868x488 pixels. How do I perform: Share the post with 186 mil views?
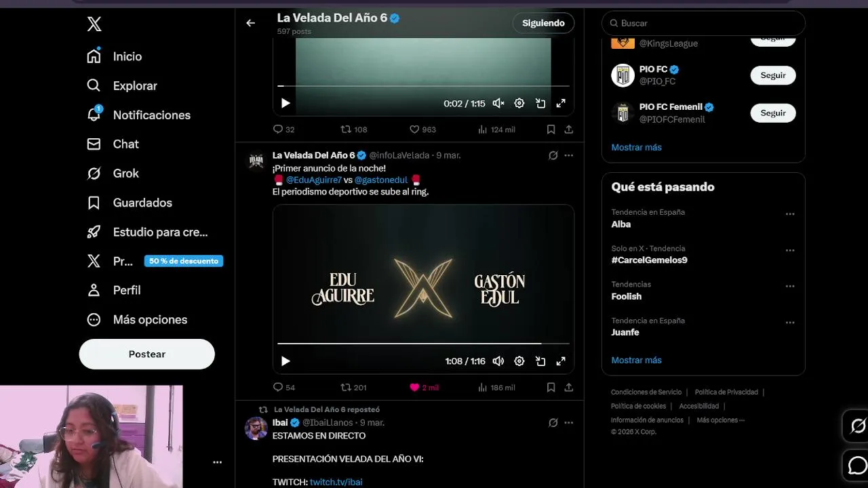(x=569, y=387)
